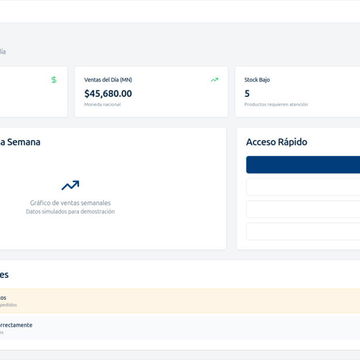Select the $45,680.00 sales amount
Image resolution: width=360 pixels, height=360 pixels.
pyautogui.click(x=108, y=94)
